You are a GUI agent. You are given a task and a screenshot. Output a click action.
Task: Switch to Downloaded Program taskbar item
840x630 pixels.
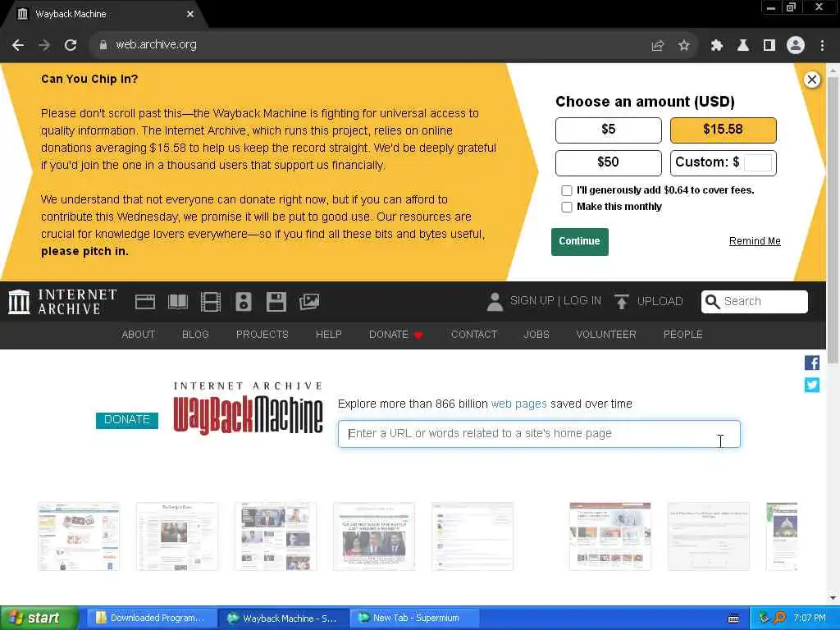151,619
